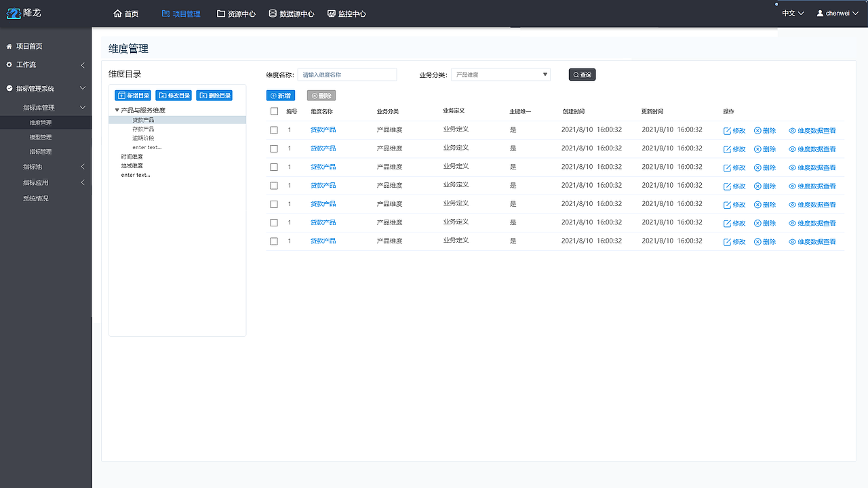Image resolution: width=868 pixels, height=488 pixels.
Task: Check the fourth table row's checkbox
Action: (274, 185)
